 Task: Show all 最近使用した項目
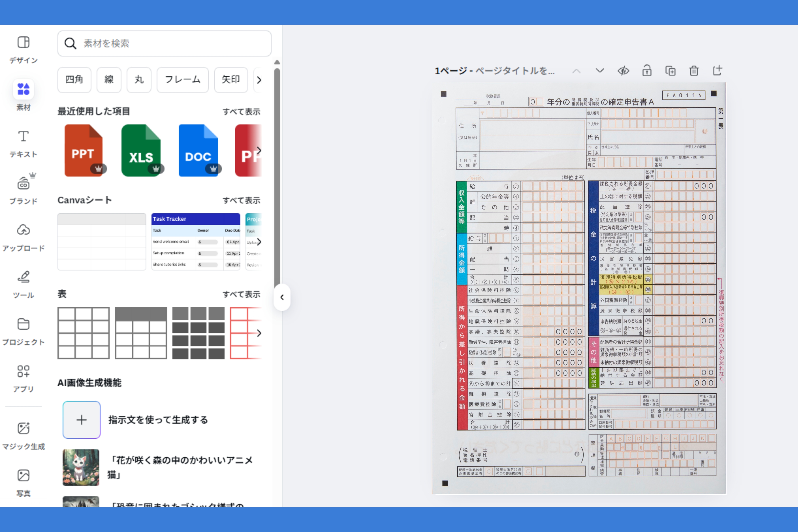(241, 112)
